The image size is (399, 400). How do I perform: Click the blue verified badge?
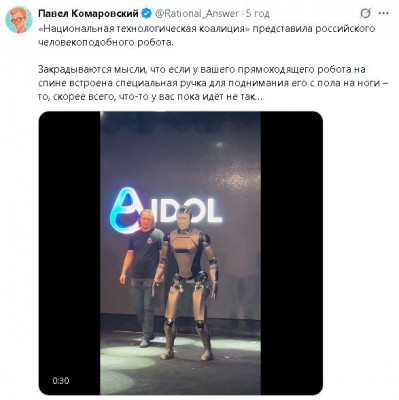click(x=147, y=13)
